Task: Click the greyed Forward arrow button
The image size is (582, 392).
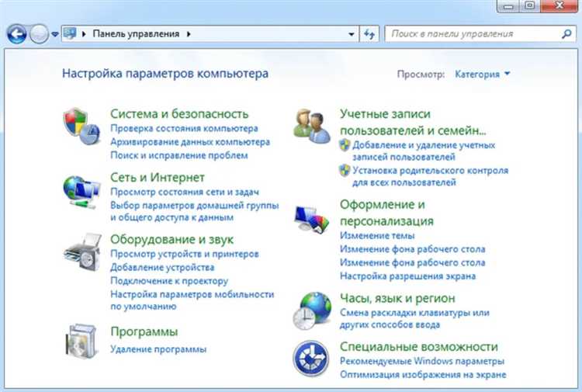Action: point(39,34)
